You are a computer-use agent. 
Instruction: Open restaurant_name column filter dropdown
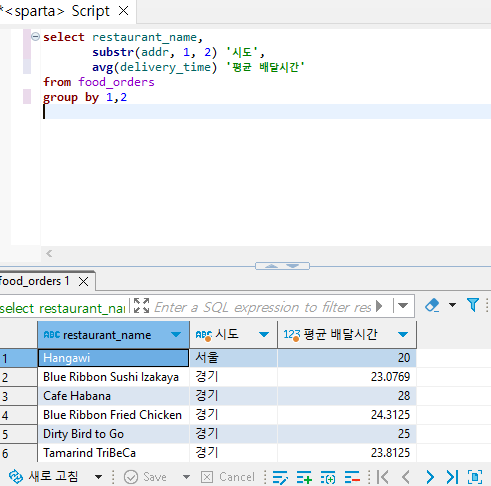[x=176, y=334]
